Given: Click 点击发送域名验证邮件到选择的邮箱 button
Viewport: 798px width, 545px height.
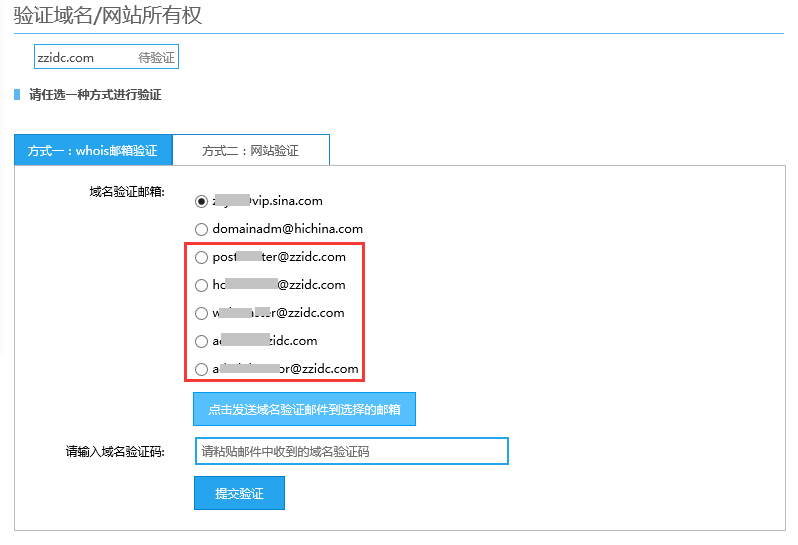Looking at the screenshot, I should pyautogui.click(x=304, y=409).
